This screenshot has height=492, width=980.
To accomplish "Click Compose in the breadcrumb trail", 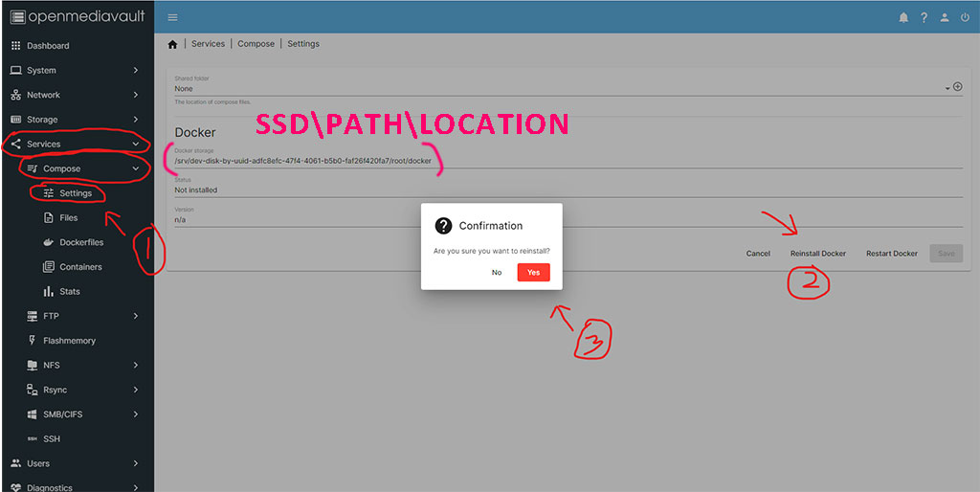I will (x=256, y=44).
